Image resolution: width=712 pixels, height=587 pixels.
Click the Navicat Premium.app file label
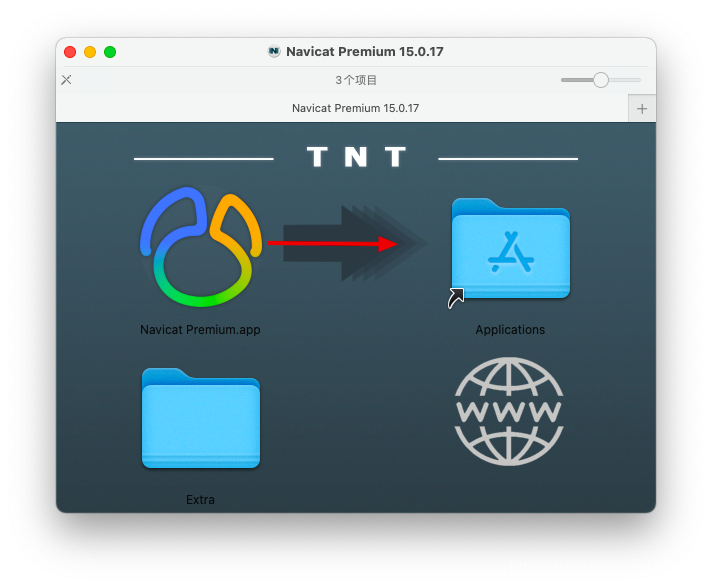coord(200,330)
